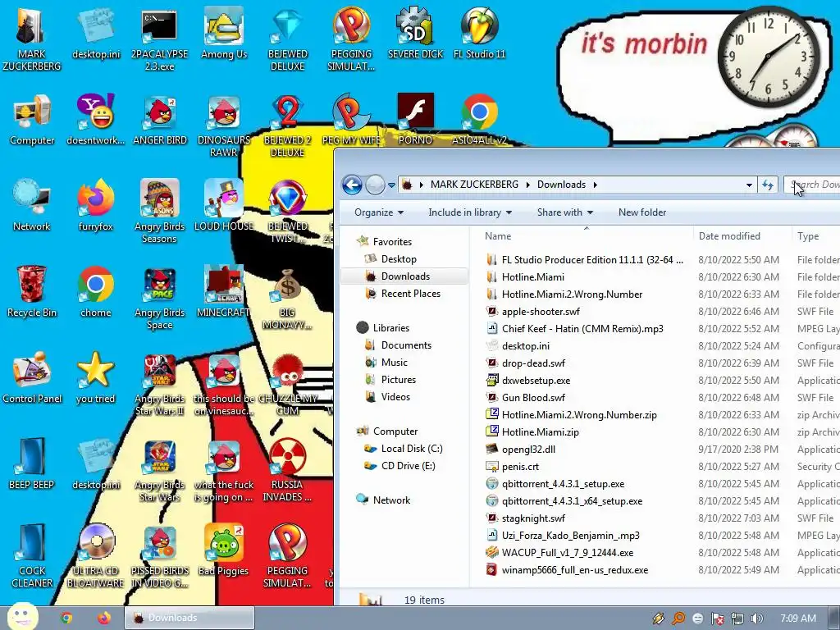Open the Include in library dropdown
The width and height of the screenshot is (840, 630).
click(x=470, y=212)
